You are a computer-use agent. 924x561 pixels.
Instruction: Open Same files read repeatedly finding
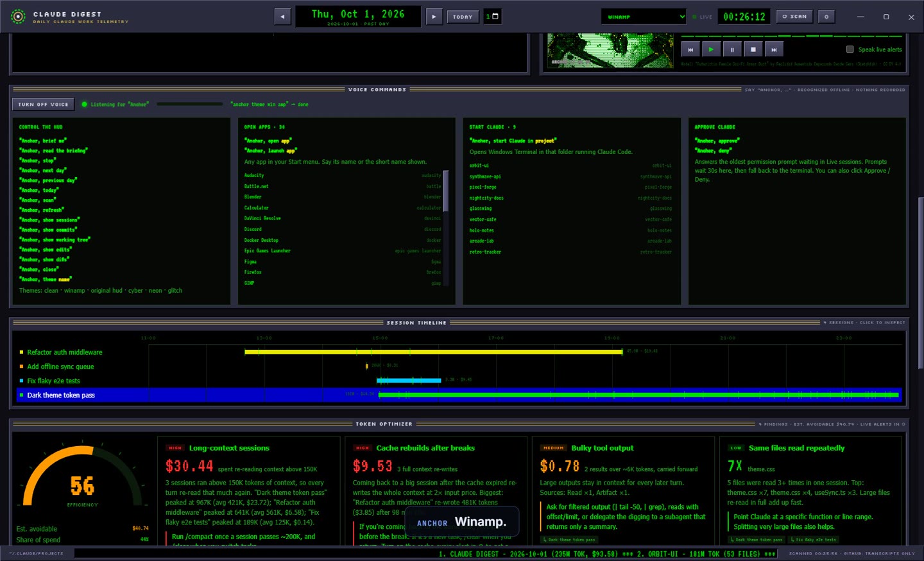pos(811,491)
